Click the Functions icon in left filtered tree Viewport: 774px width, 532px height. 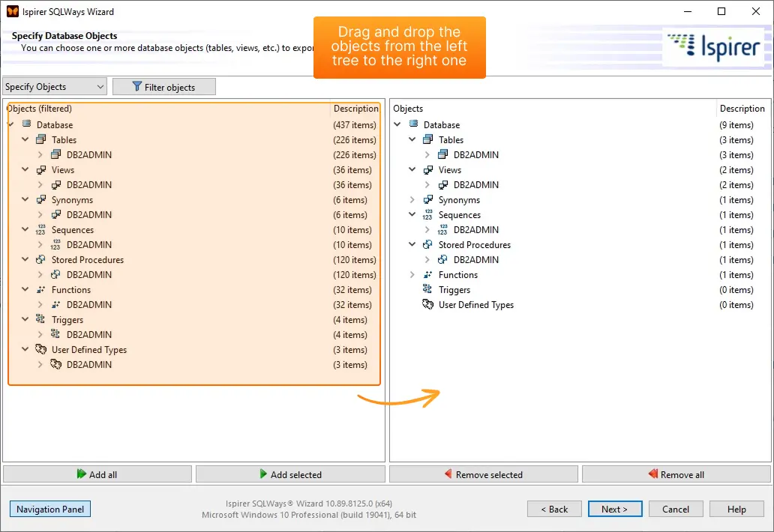(41, 289)
